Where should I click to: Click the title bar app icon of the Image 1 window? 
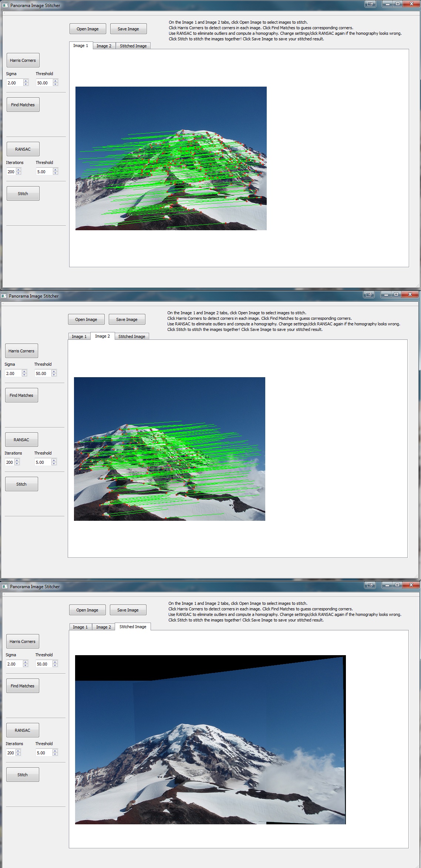[5, 6]
